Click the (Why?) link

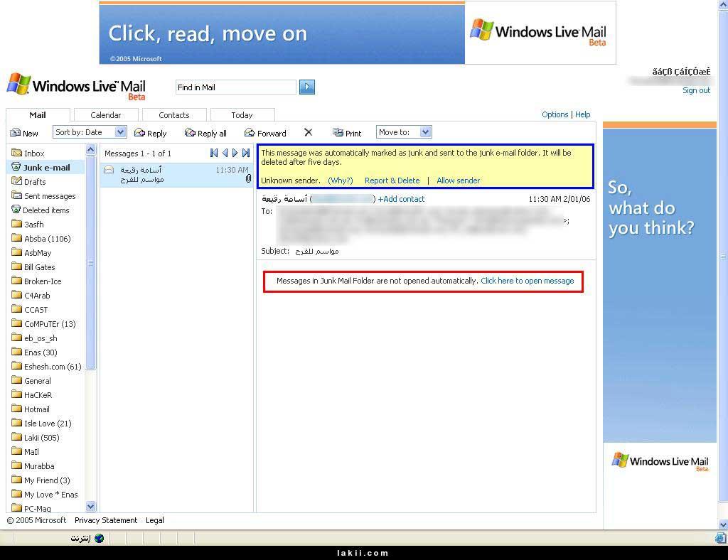pos(341,181)
